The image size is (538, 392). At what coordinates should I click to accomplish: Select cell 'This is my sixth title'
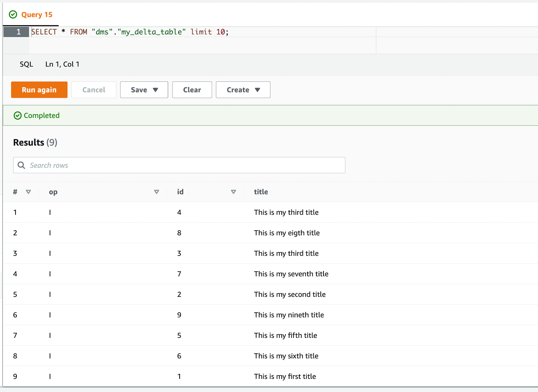click(286, 356)
